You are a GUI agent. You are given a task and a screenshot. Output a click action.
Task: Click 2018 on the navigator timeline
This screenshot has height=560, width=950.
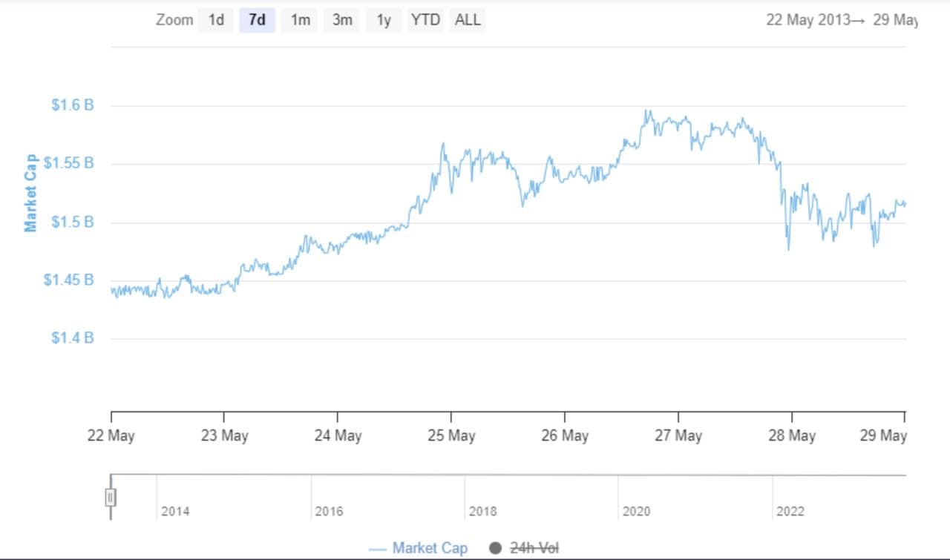(x=482, y=511)
